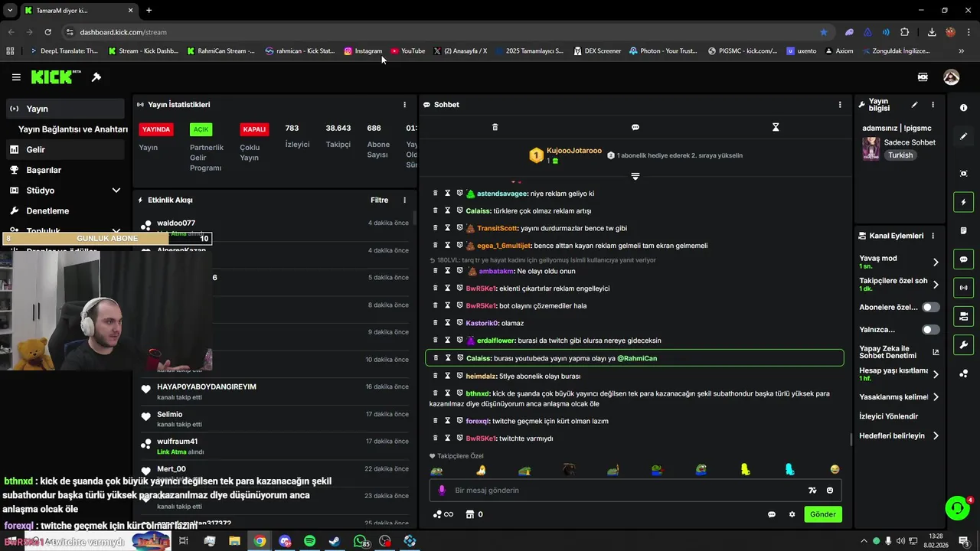Image resolution: width=980 pixels, height=551 pixels.
Task: Open Yayın İstatistikleri three-dot menu
Action: click(x=405, y=105)
